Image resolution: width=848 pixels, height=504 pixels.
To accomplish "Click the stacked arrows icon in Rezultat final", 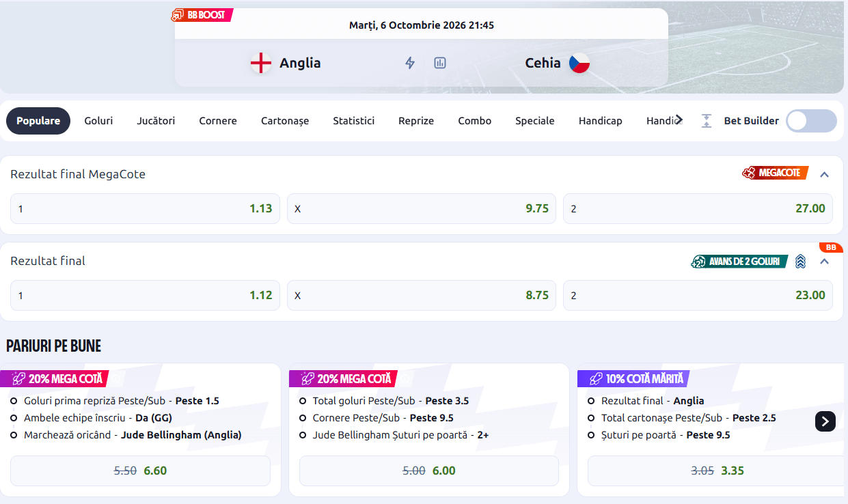I will pos(801,261).
